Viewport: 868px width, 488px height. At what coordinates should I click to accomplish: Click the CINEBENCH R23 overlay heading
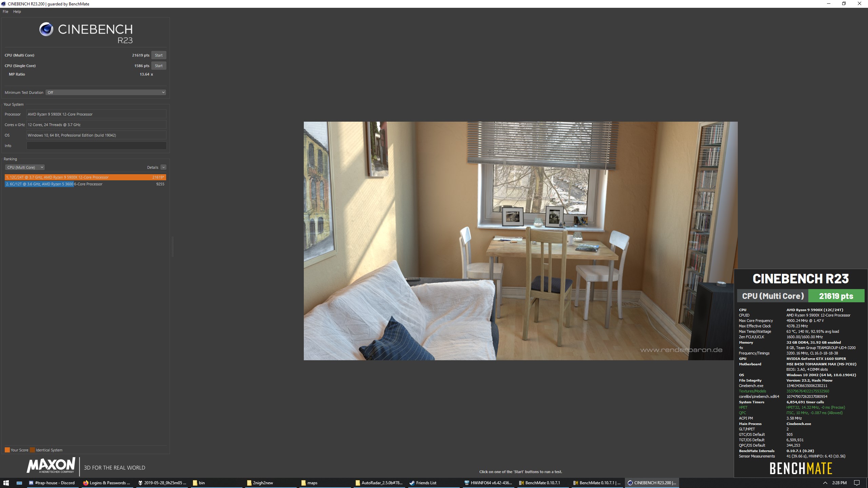[801, 279]
